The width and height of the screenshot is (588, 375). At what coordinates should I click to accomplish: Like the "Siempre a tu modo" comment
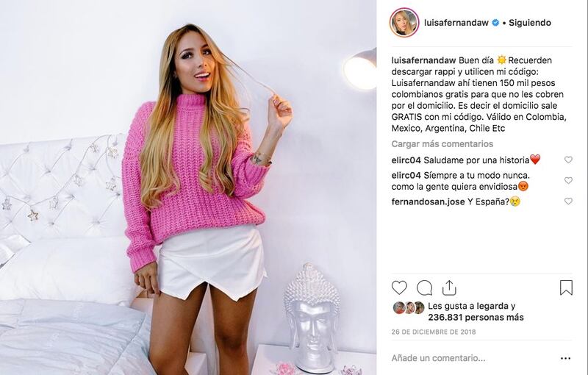click(x=568, y=180)
